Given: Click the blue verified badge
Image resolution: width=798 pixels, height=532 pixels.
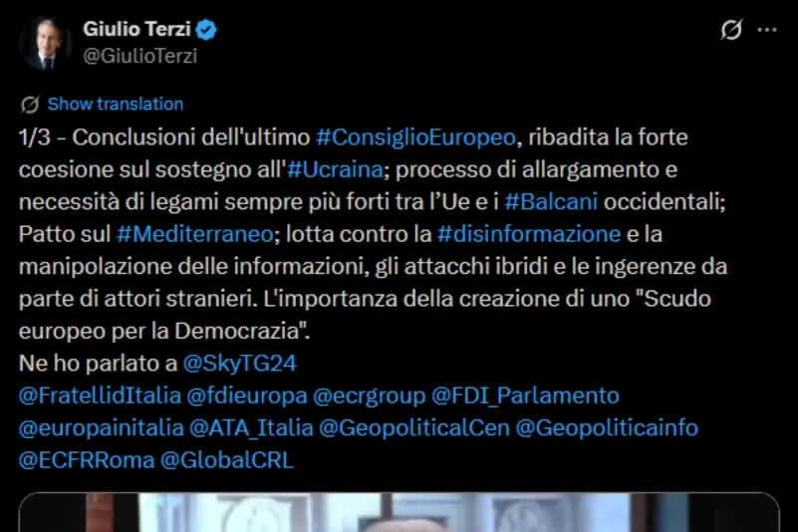Looking at the screenshot, I should coord(206,30).
